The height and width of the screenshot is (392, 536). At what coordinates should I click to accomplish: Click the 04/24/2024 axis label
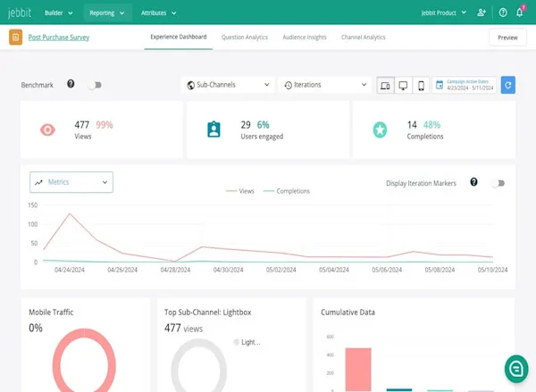(x=70, y=270)
